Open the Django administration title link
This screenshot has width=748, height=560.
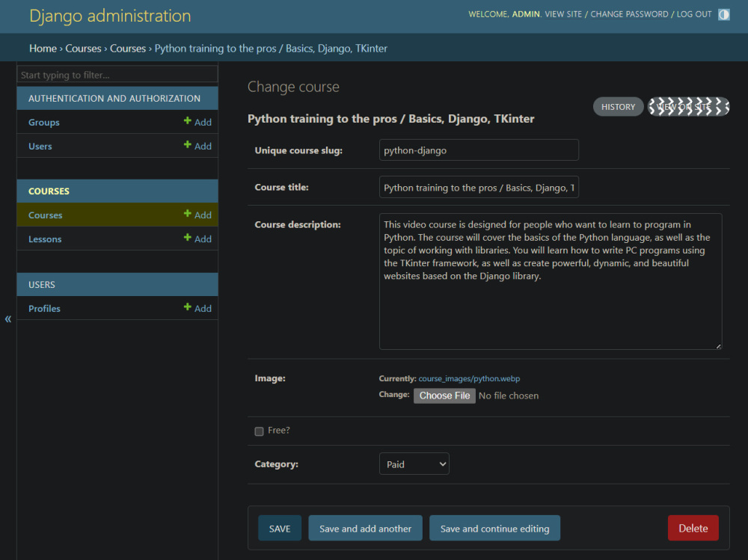110,16
